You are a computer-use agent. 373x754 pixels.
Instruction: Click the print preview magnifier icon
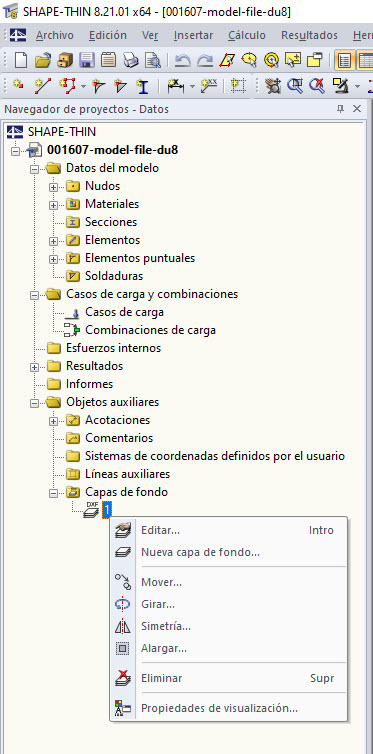[153, 60]
